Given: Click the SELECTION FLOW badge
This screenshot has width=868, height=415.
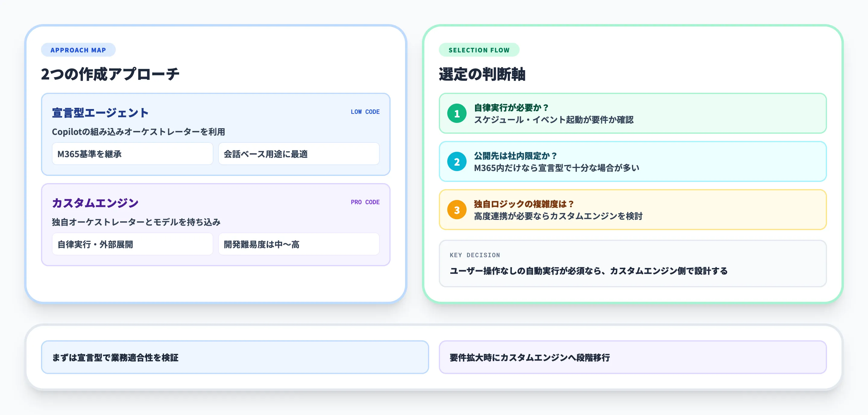Looking at the screenshot, I should tap(479, 50).
